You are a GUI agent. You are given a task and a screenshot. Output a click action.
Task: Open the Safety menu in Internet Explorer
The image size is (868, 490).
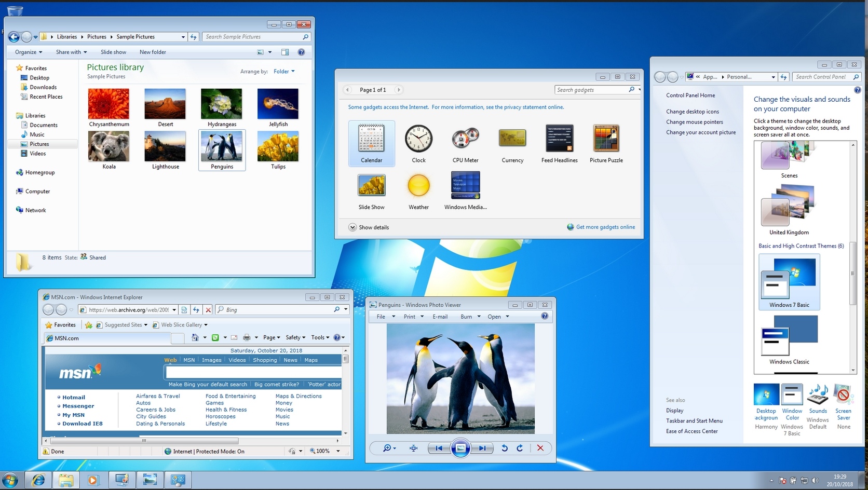(295, 337)
